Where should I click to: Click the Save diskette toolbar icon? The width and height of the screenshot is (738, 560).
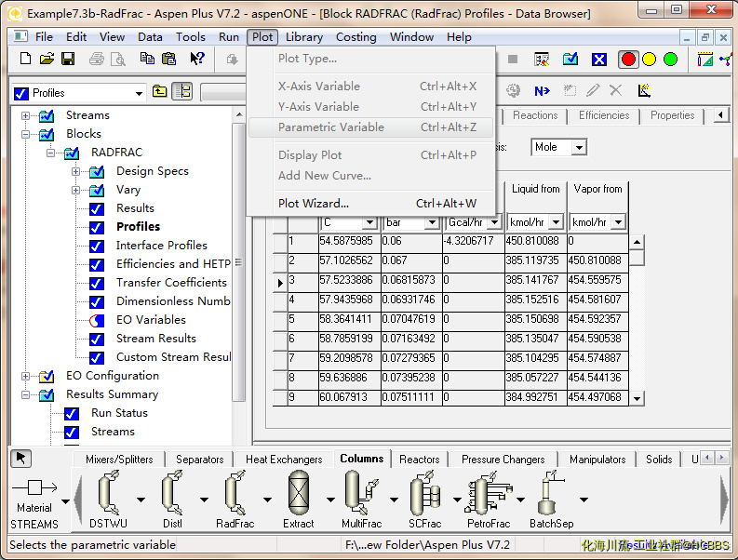[x=68, y=59]
